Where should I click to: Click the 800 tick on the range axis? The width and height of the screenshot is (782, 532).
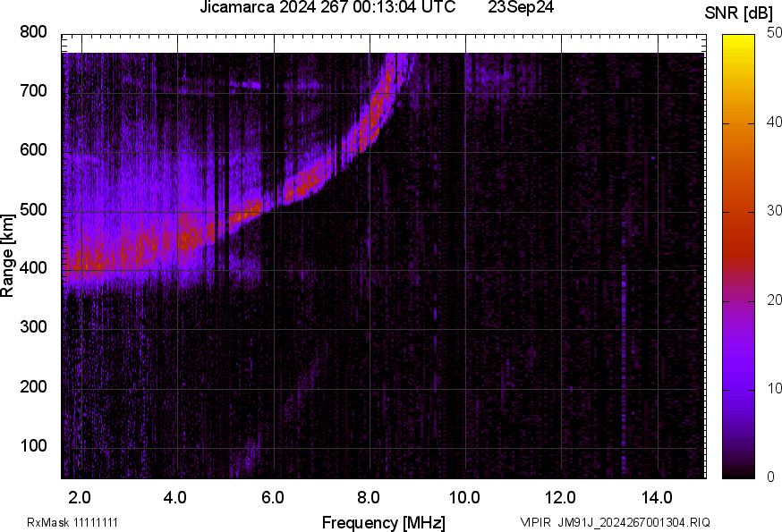(33, 33)
